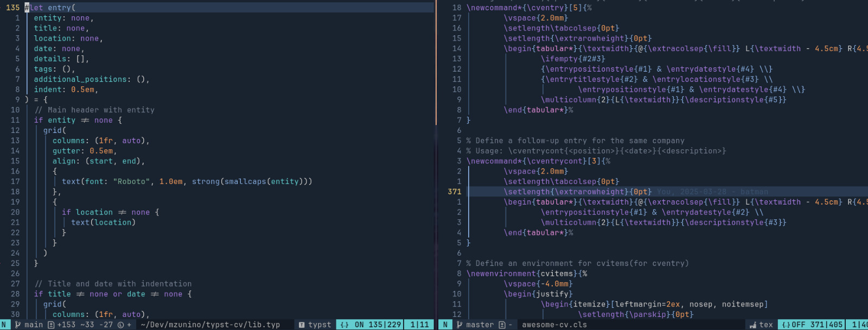Click the git blame text 'You, 2025-03-28'
868x330 pixels.
[x=692, y=192]
